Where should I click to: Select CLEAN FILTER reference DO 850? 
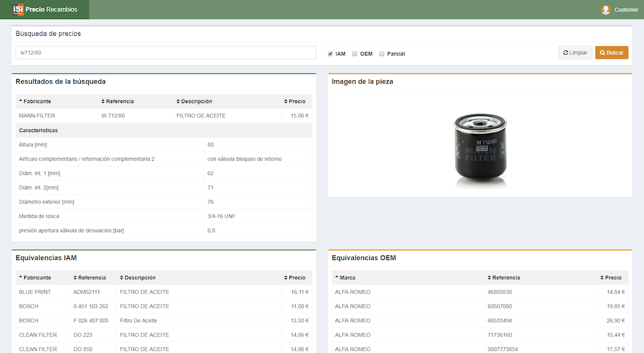(83, 349)
